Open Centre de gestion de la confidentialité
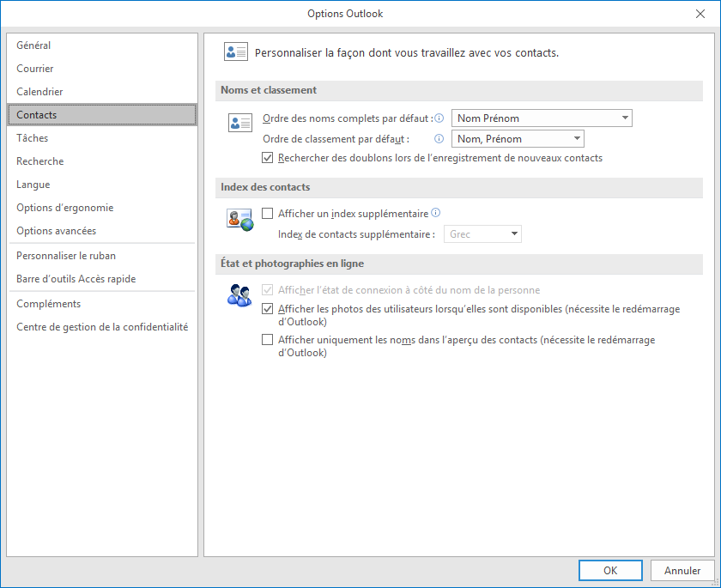Viewport: 721px width, 588px height. [x=102, y=327]
